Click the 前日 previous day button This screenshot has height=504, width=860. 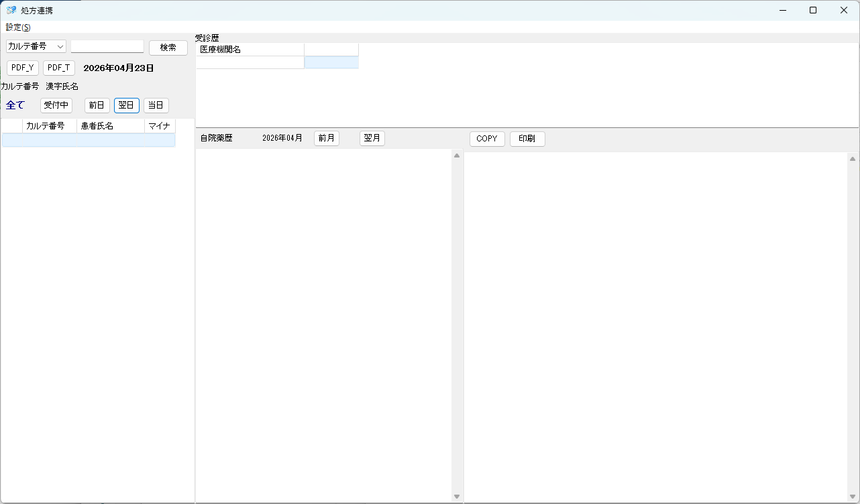tap(96, 105)
